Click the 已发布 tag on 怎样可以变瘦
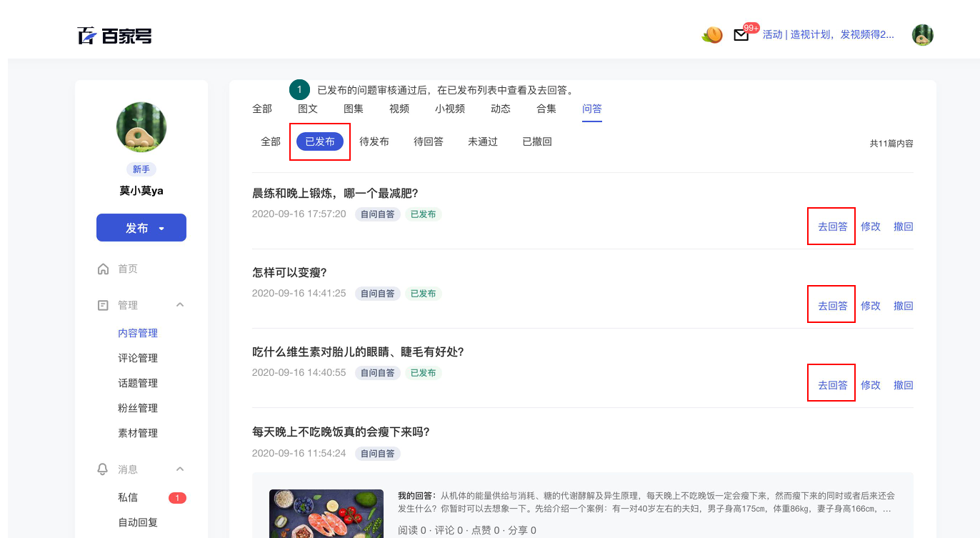Image resolution: width=980 pixels, height=538 pixels. [x=424, y=294]
